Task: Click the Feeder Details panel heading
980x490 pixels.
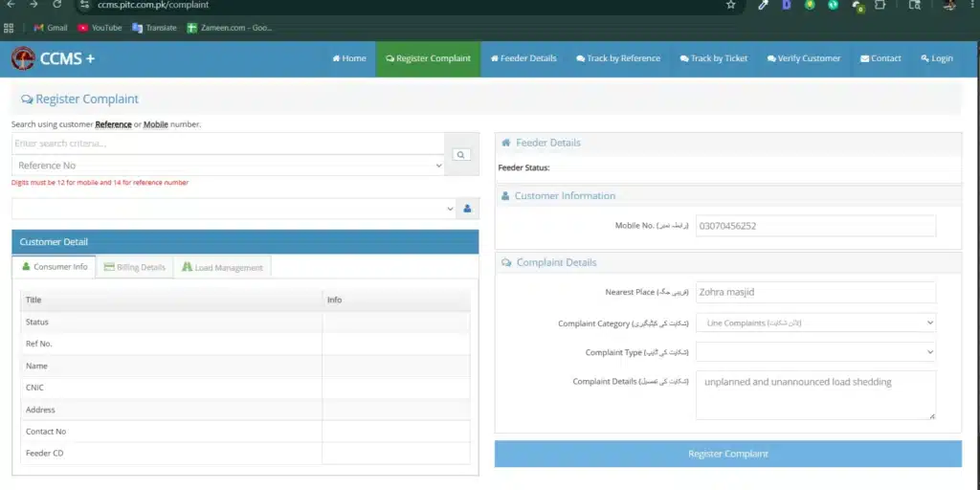Action: coord(542,144)
